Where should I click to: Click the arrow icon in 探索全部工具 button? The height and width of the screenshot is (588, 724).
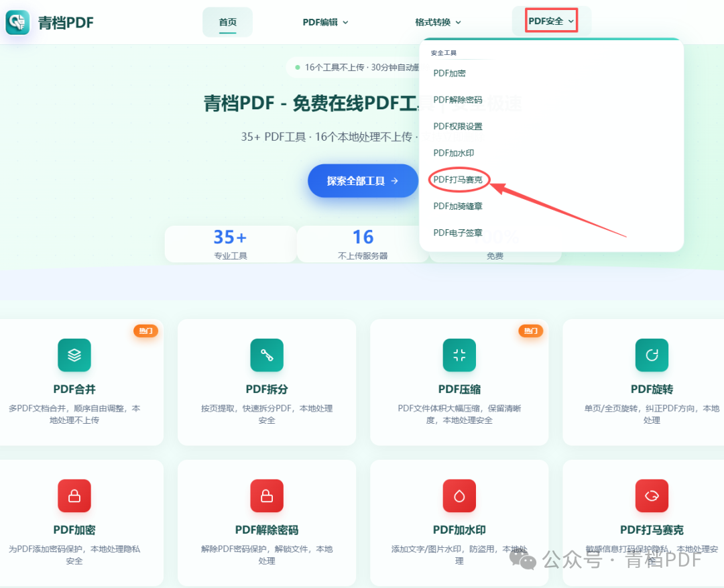click(395, 181)
